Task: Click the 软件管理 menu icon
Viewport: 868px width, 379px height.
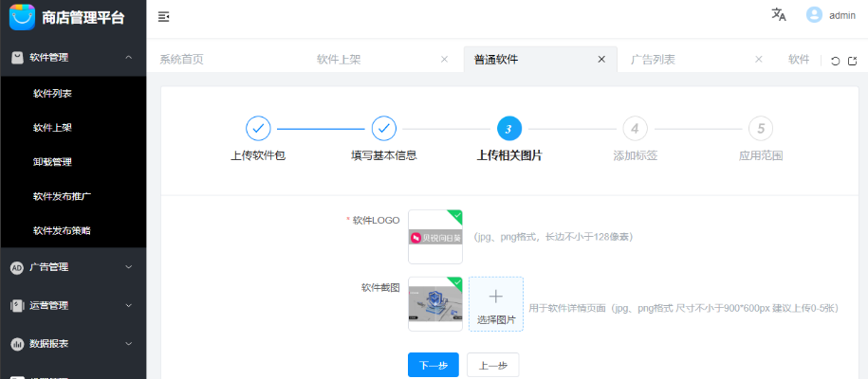Action: point(17,57)
